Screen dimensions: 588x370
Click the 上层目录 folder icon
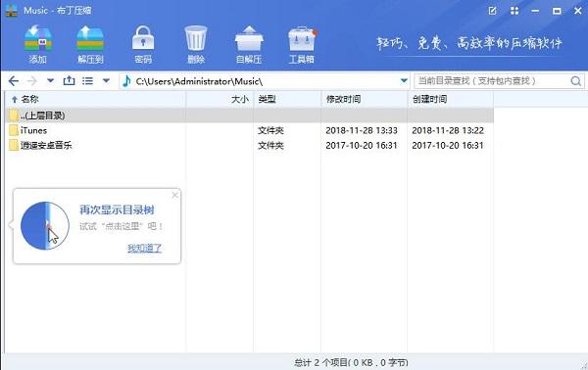[x=14, y=116]
